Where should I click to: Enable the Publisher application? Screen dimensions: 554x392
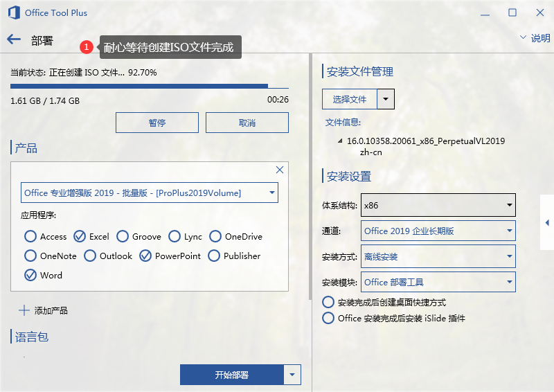(214, 256)
